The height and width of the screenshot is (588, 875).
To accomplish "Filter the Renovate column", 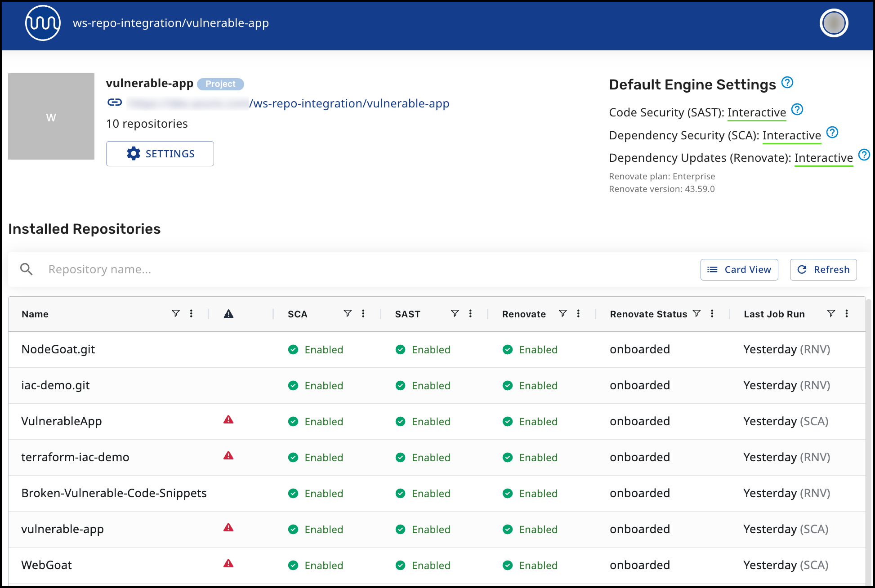I will 562,313.
